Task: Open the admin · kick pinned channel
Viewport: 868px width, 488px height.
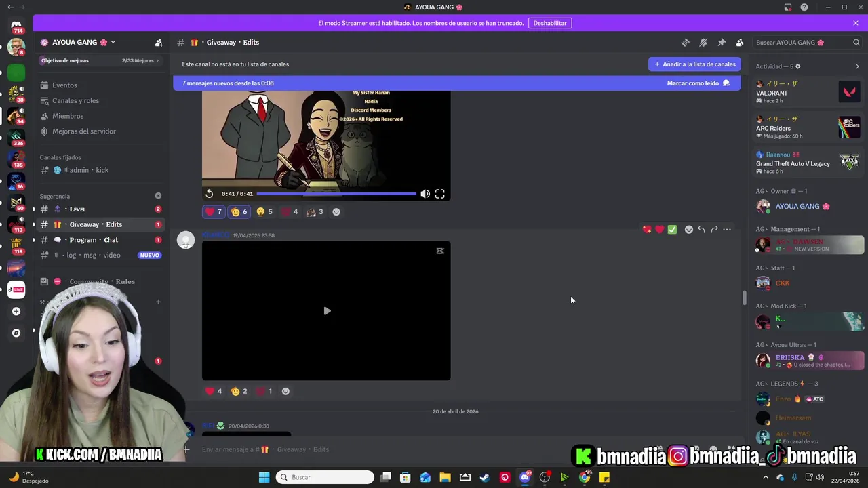Action: (100, 170)
